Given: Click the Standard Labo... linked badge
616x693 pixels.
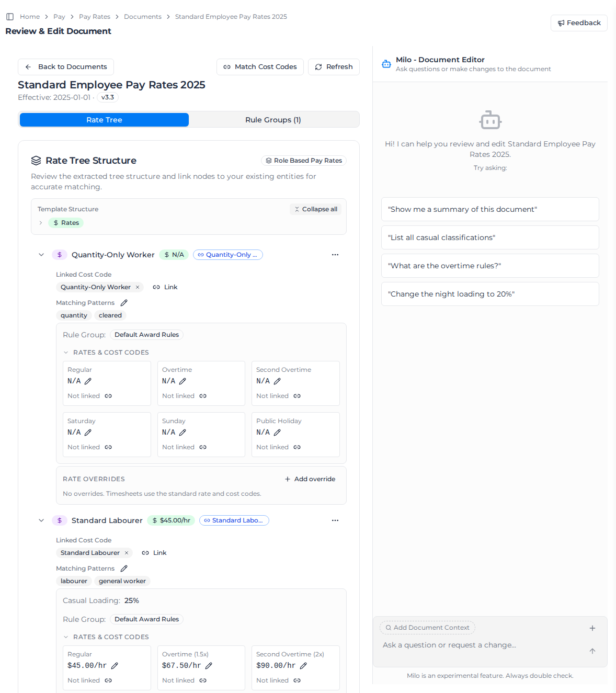Looking at the screenshot, I should 234,520.
